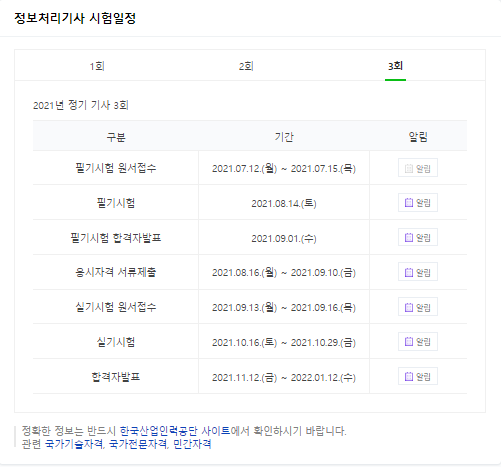Click the period 2021.11.12.(금) ~ 2022.01.12.(수)
The width and height of the screenshot is (501, 467).
[284, 377]
